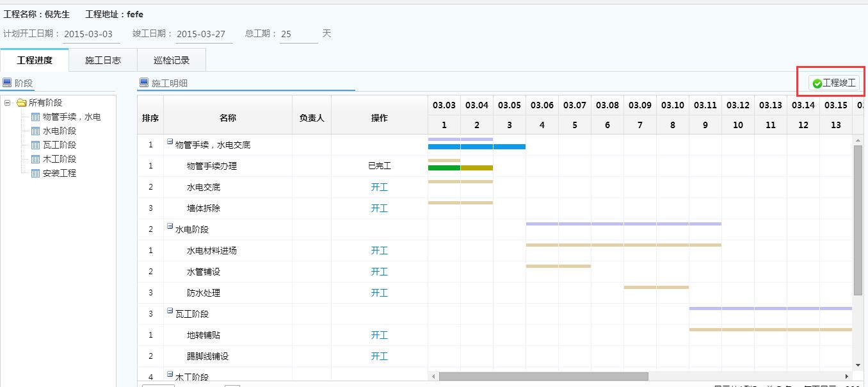
Task: Click the 负责人 column header
Action: [312, 118]
